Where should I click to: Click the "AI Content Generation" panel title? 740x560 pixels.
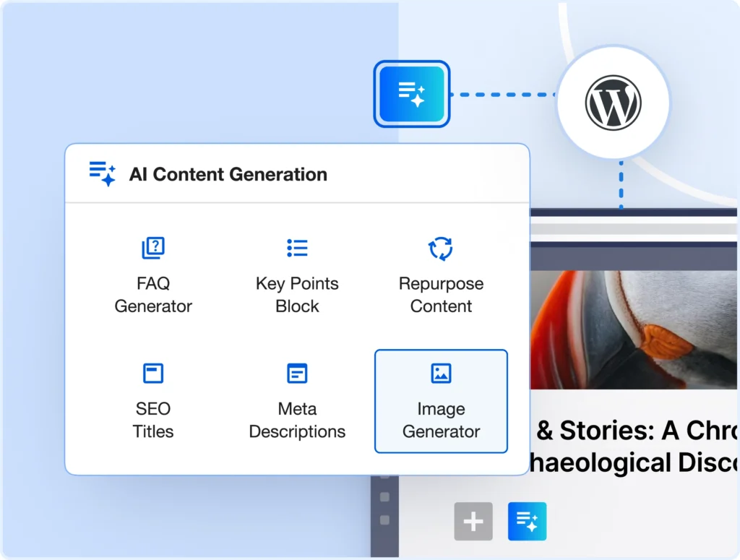228,174
